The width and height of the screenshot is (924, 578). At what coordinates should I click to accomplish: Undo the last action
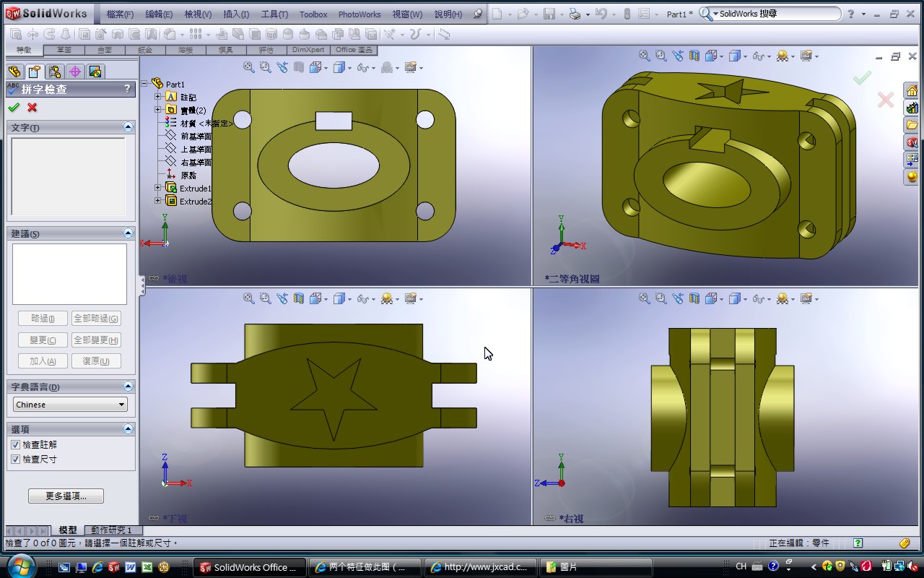(x=600, y=14)
